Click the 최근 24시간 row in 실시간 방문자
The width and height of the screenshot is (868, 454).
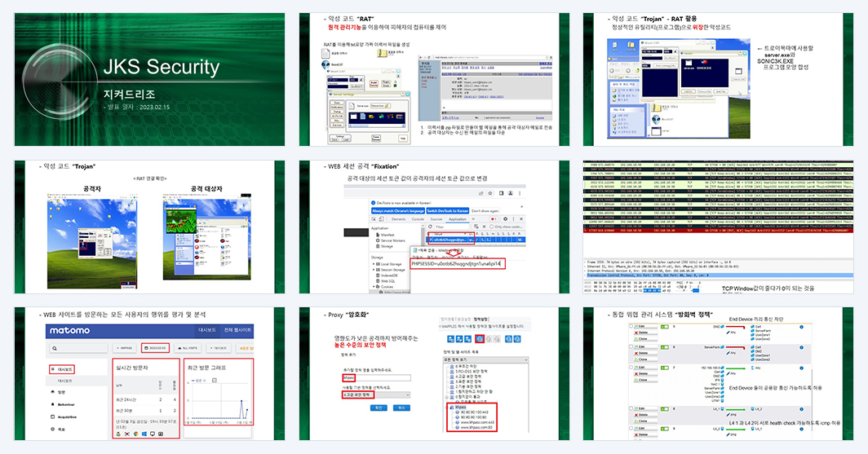pos(146,399)
